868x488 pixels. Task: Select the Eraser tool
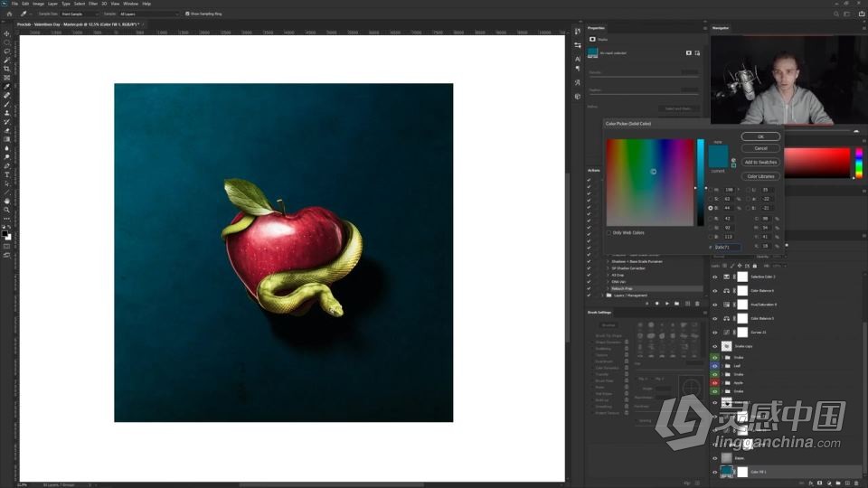pos(6,130)
